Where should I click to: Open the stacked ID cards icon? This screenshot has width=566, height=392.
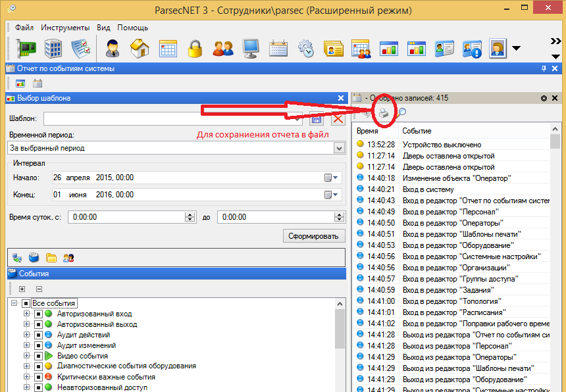coord(334,48)
